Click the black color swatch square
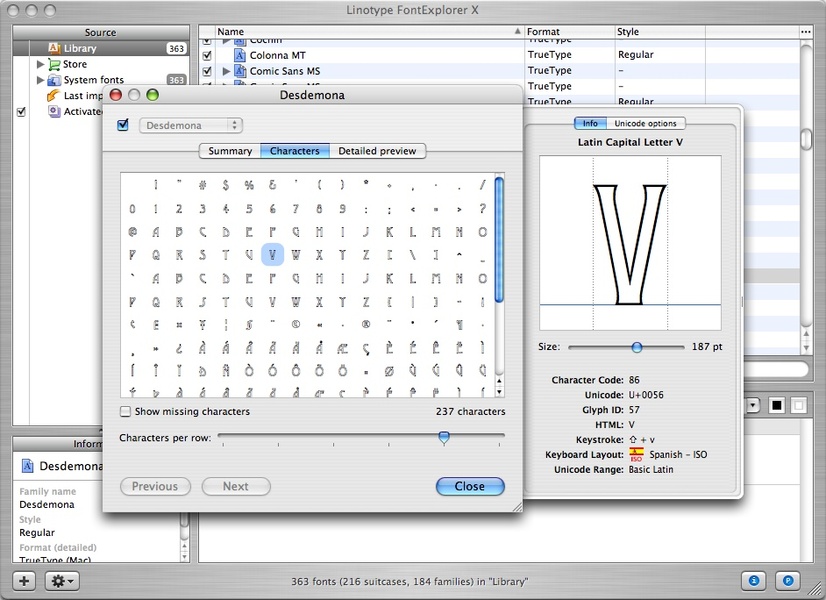The height and width of the screenshot is (600, 826). coord(775,405)
